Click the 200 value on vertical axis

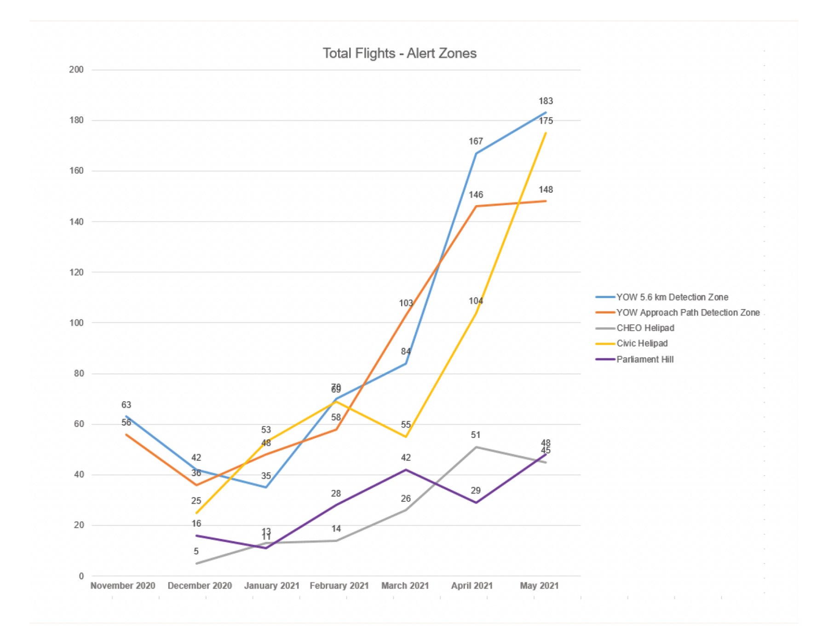click(x=76, y=70)
